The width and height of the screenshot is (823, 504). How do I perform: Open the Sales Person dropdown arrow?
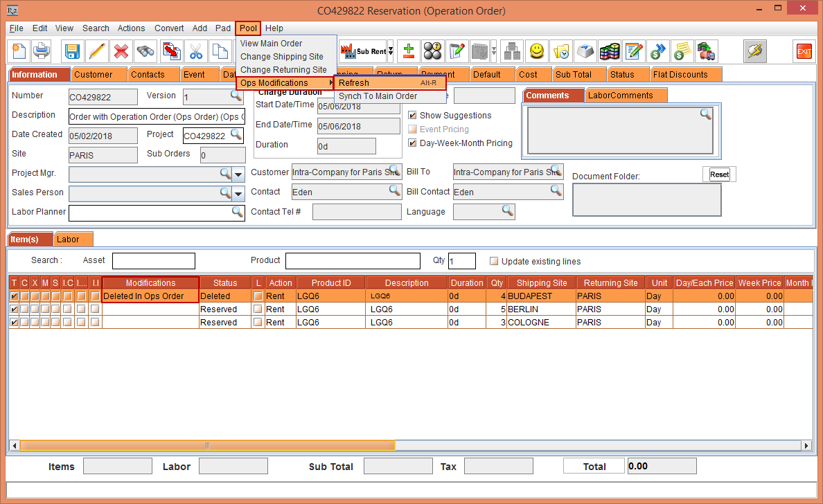[x=238, y=193]
